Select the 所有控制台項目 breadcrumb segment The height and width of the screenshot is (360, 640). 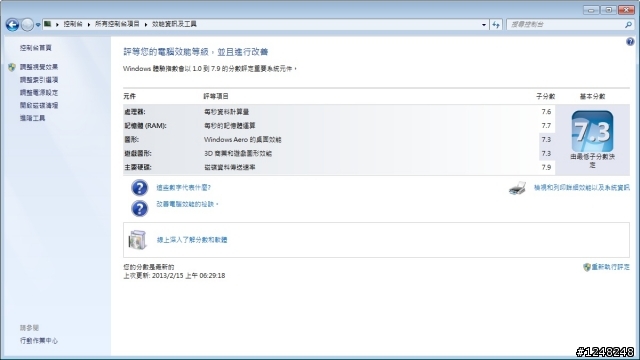click(x=117, y=24)
